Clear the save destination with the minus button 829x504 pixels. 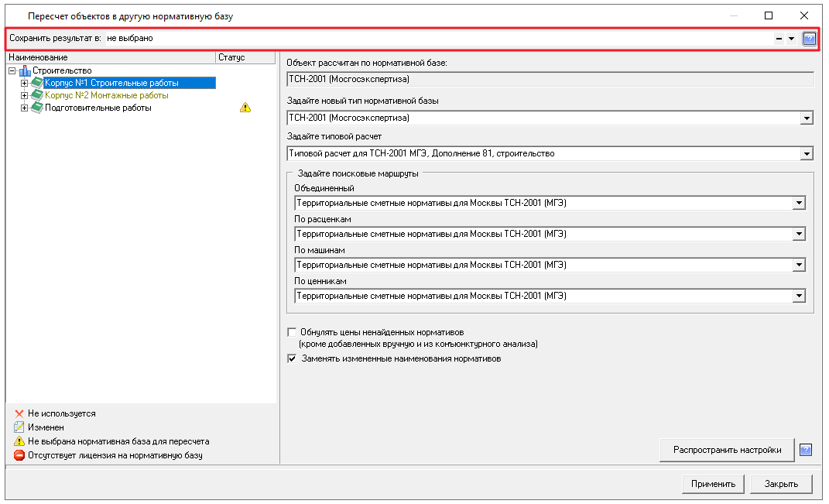[x=779, y=39]
